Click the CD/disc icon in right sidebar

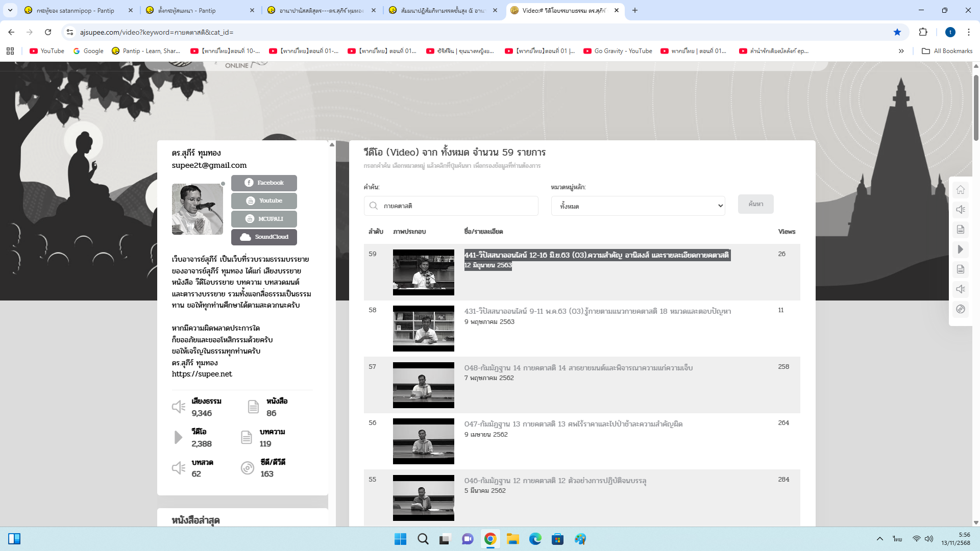(960, 309)
